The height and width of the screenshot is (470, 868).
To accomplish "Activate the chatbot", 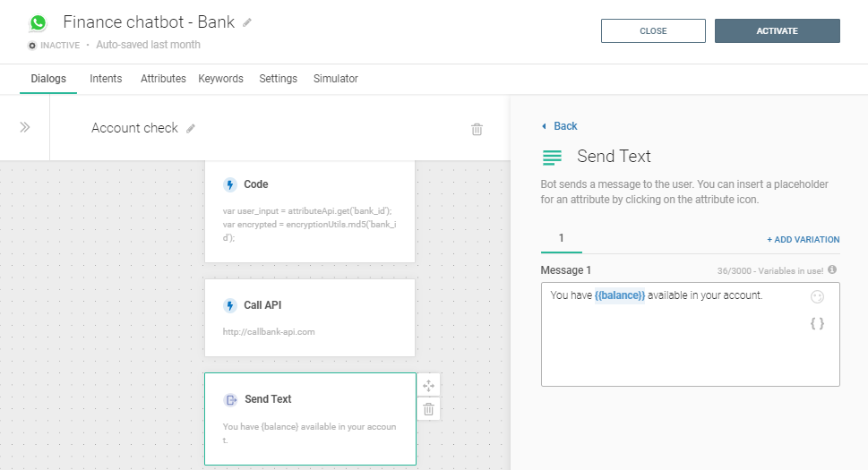I will click(778, 31).
